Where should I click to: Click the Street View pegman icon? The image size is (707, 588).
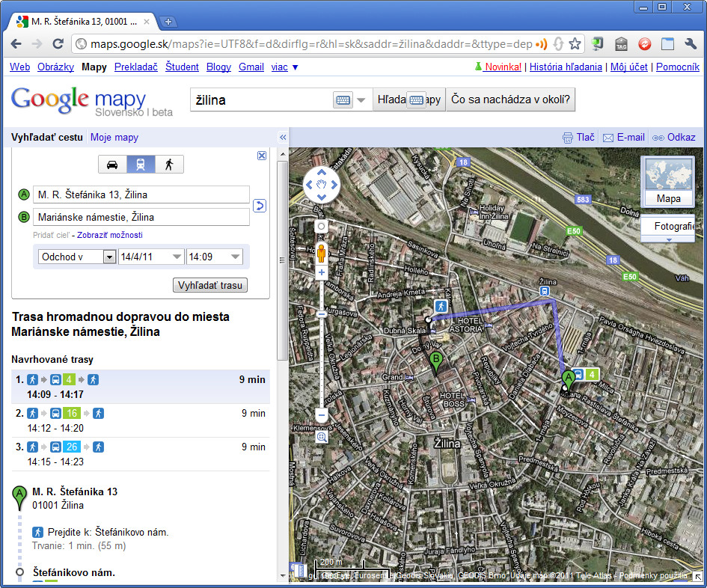click(322, 252)
